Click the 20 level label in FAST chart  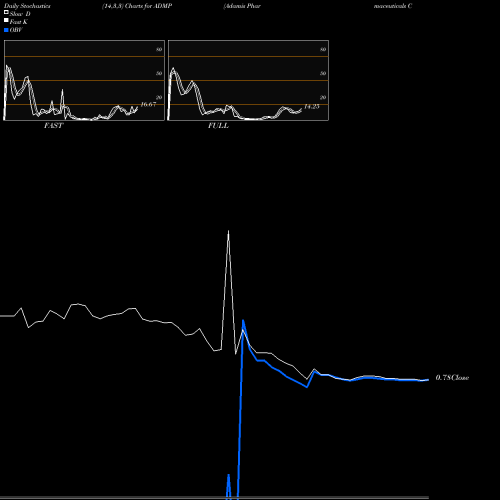point(159,97)
